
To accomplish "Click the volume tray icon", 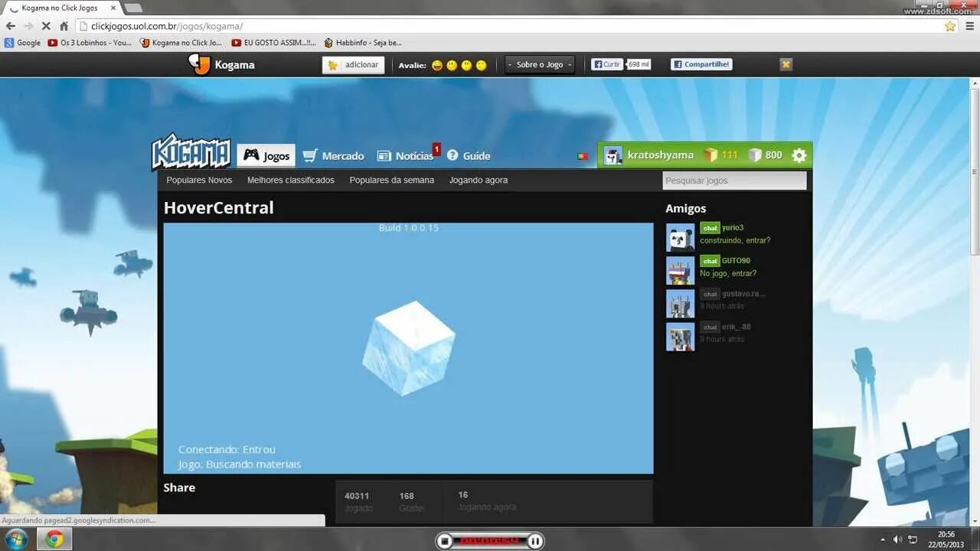I will click(897, 540).
